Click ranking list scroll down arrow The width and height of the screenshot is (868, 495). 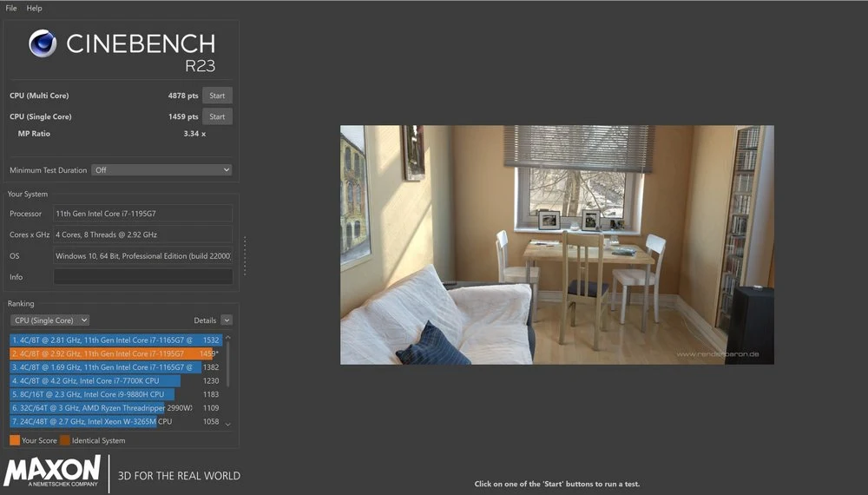click(227, 425)
